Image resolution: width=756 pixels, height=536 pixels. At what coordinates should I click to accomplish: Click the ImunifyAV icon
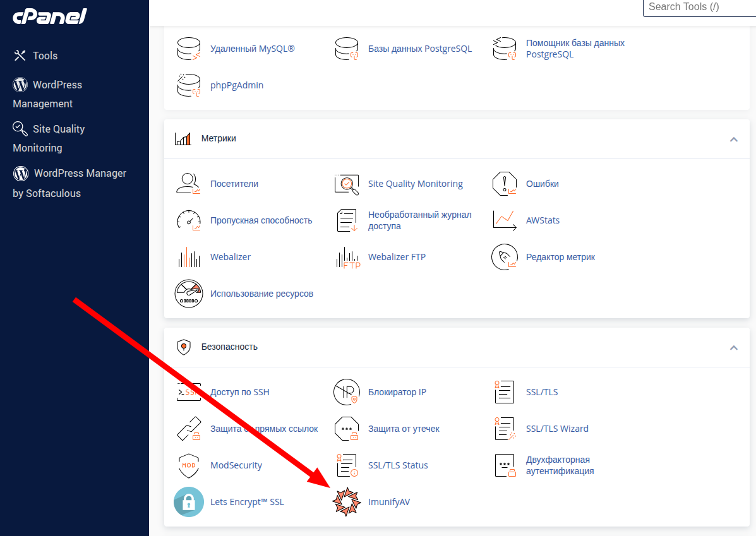347,502
